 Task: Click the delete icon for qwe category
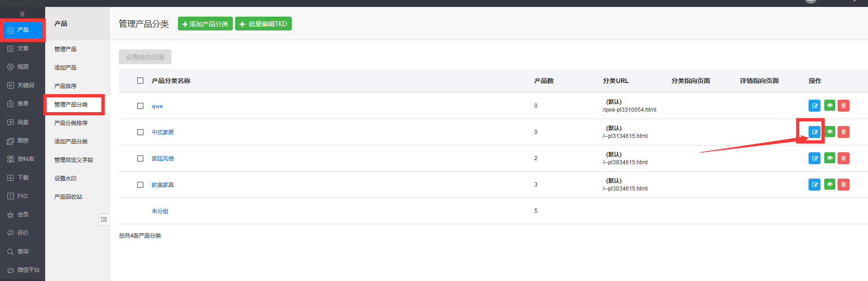pos(843,106)
